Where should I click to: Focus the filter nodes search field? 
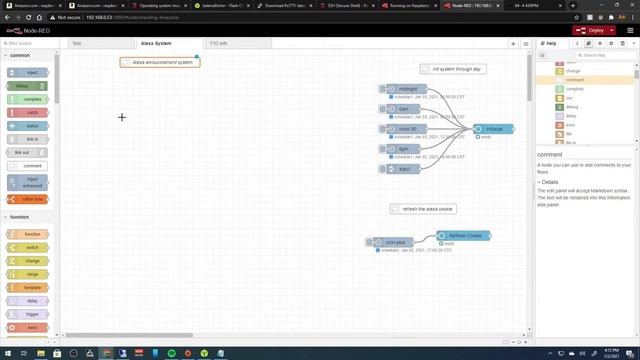coord(29,43)
